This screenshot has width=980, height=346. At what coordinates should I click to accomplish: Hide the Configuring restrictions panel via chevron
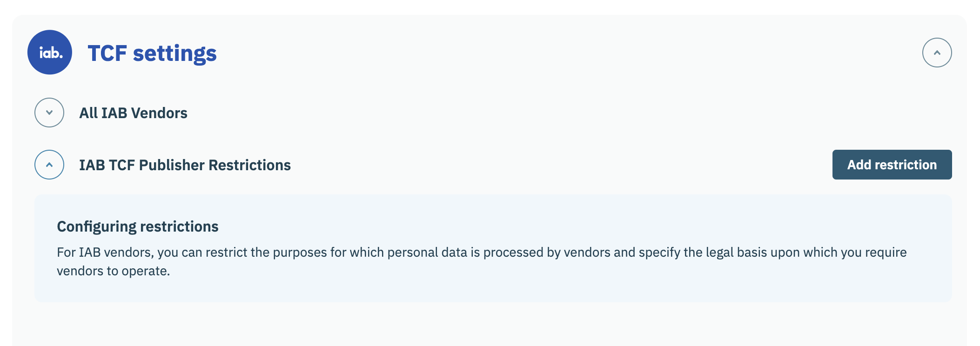click(49, 165)
